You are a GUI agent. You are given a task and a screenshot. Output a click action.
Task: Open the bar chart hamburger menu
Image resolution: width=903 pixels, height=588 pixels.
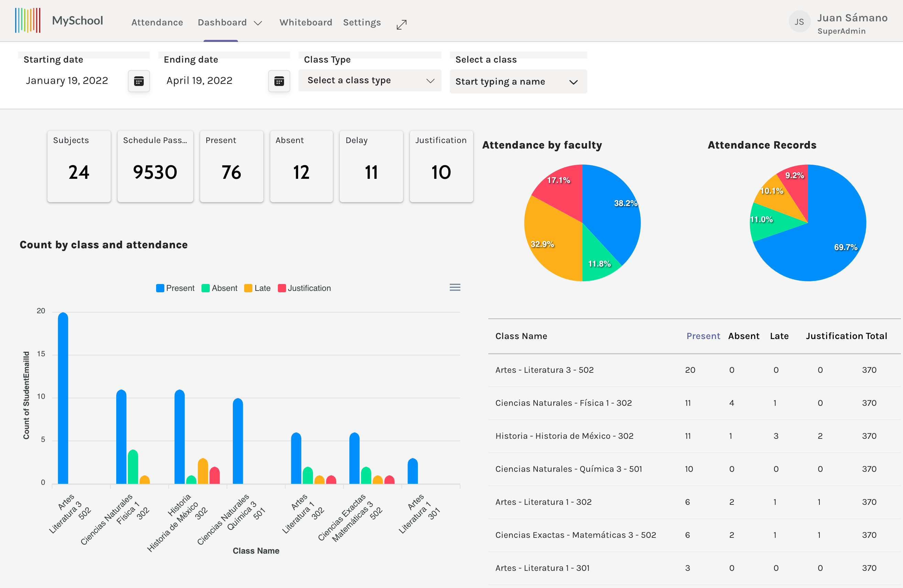[x=455, y=287]
